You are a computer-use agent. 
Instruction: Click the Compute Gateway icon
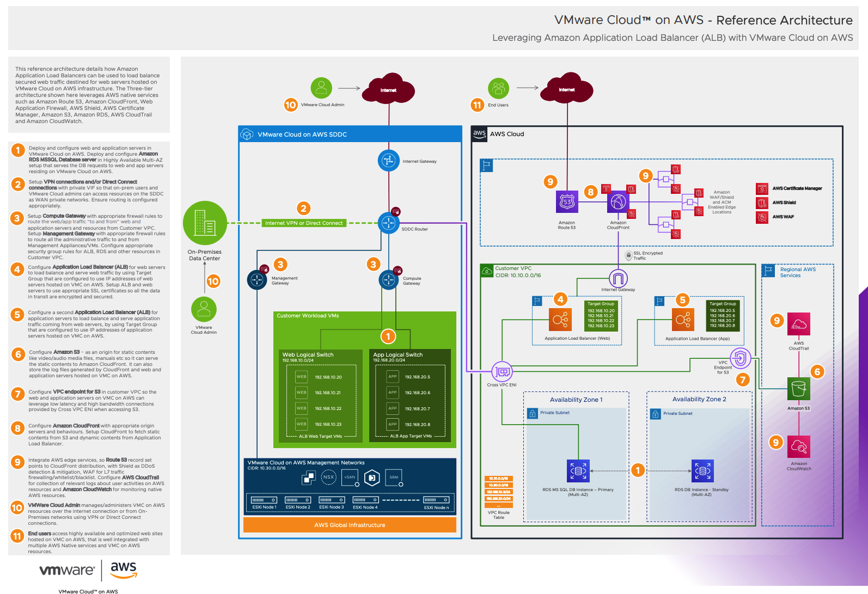coord(389,280)
